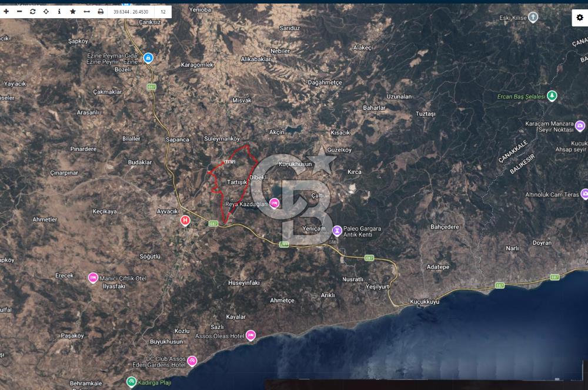Click the Baharlar label
The width and height of the screenshot is (588, 390).
[x=374, y=107]
